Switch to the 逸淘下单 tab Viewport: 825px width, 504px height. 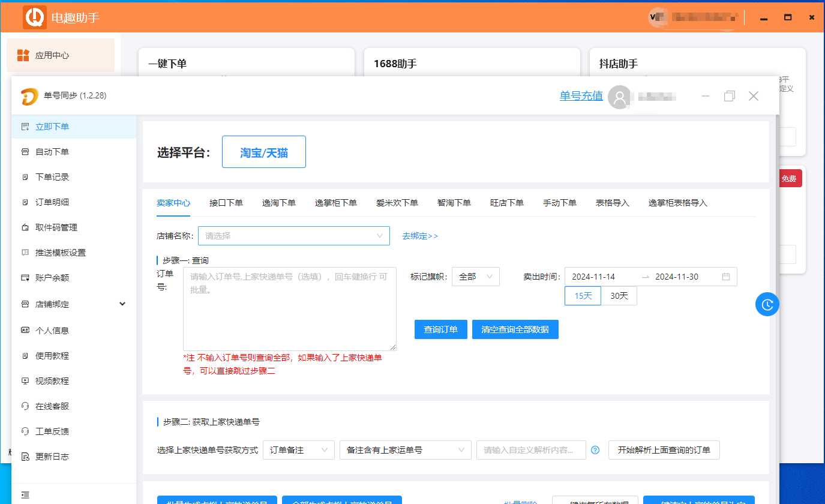click(279, 203)
